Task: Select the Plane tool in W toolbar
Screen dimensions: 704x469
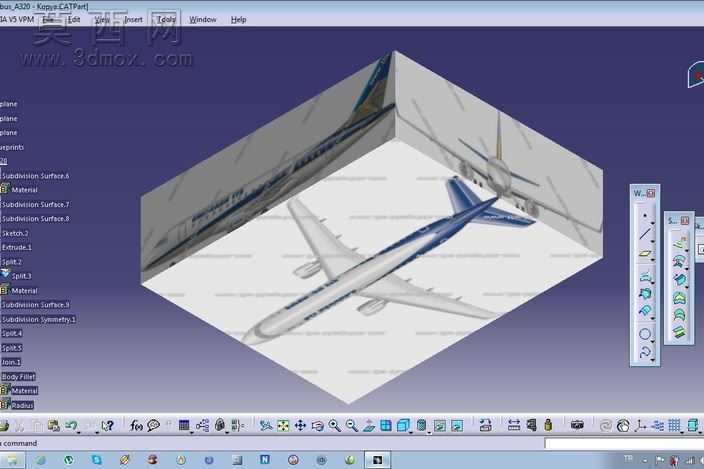Action: tap(645, 254)
